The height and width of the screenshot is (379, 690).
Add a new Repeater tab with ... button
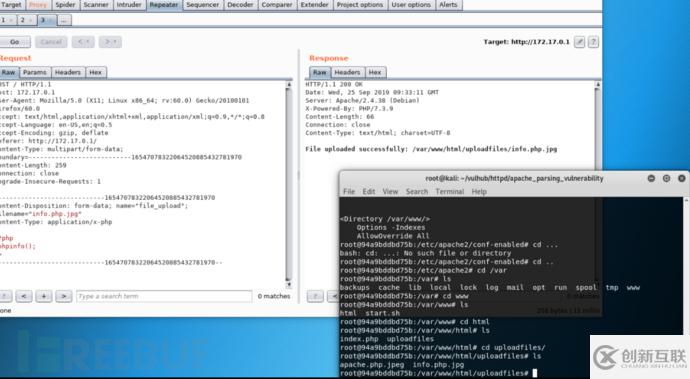(x=64, y=20)
